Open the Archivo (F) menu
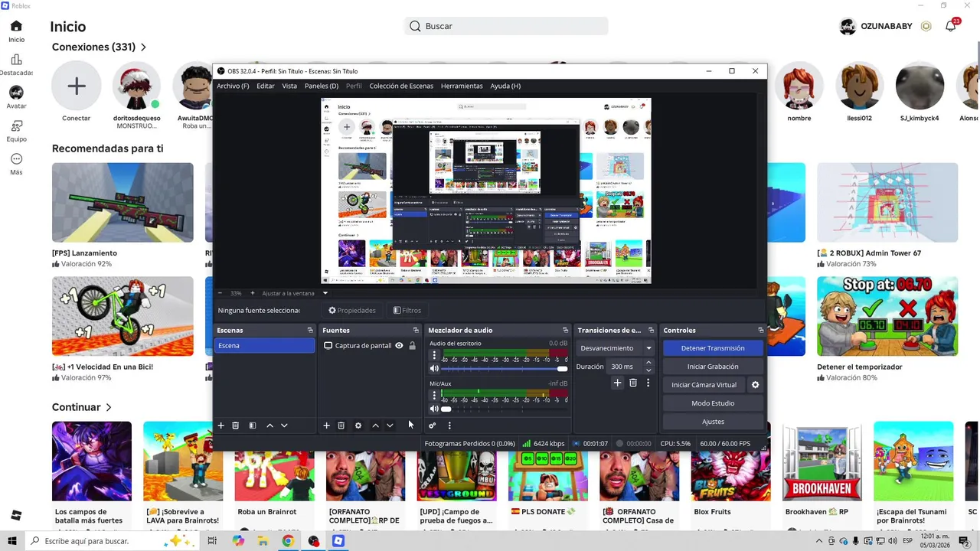This screenshot has height=551, width=980. point(233,86)
